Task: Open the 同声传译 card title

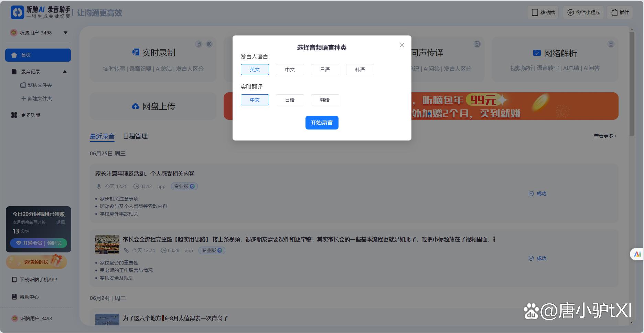Action: coord(427,53)
